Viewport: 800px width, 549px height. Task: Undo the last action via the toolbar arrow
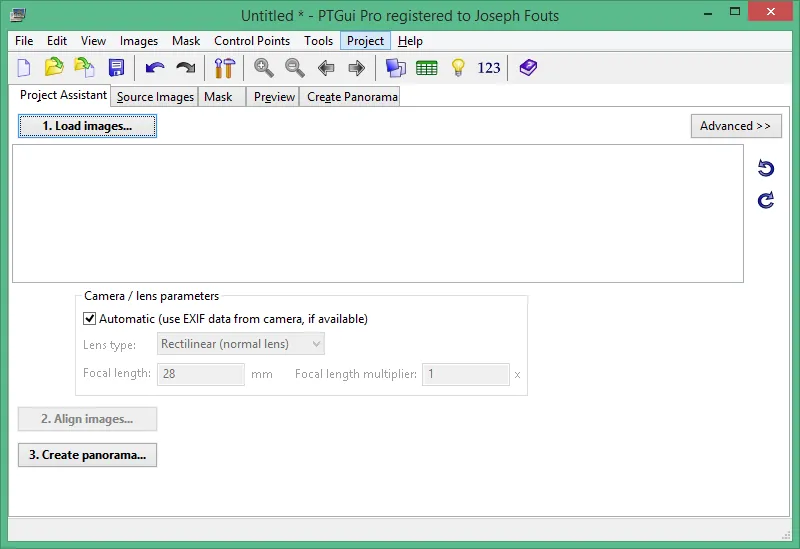[155, 68]
